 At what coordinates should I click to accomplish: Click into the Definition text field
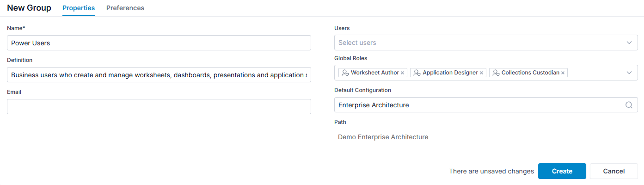[x=159, y=74]
